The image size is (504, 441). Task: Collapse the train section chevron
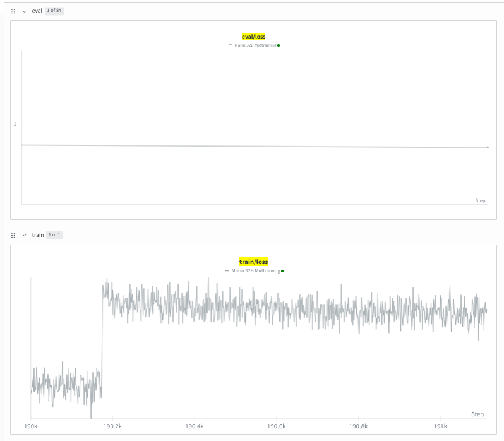24,235
